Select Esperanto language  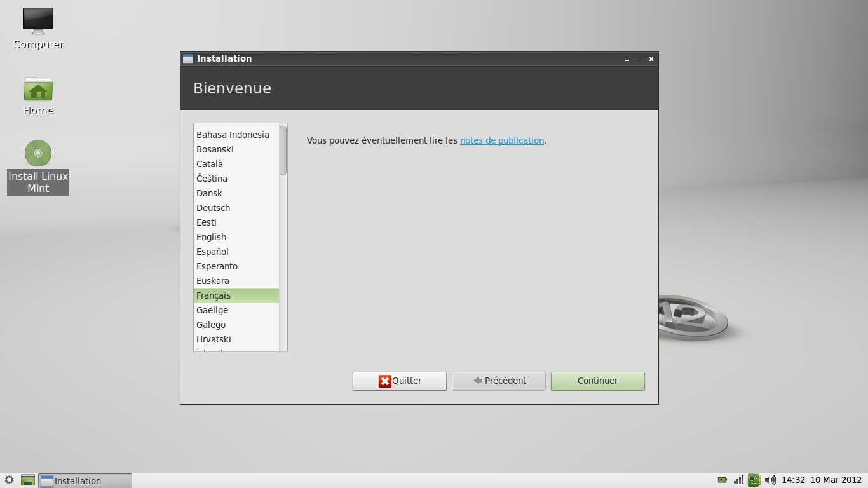(236, 266)
